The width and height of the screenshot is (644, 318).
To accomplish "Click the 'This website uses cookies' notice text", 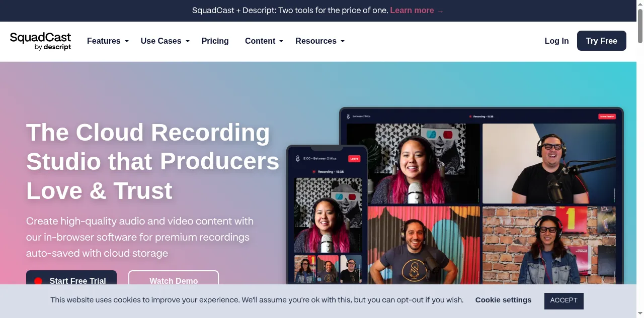I will [257, 300].
